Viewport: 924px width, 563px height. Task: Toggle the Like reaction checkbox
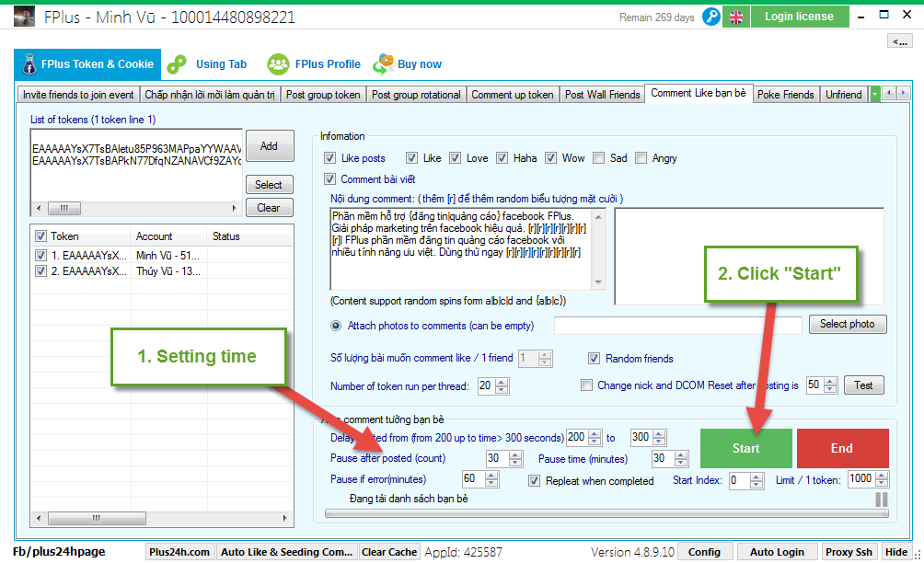tap(412, 158)
